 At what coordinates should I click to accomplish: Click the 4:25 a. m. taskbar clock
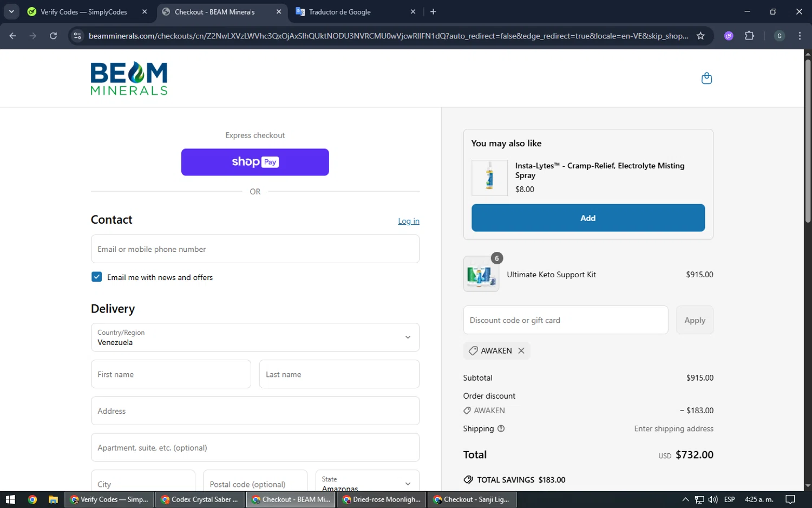click(x=759, y=499)
